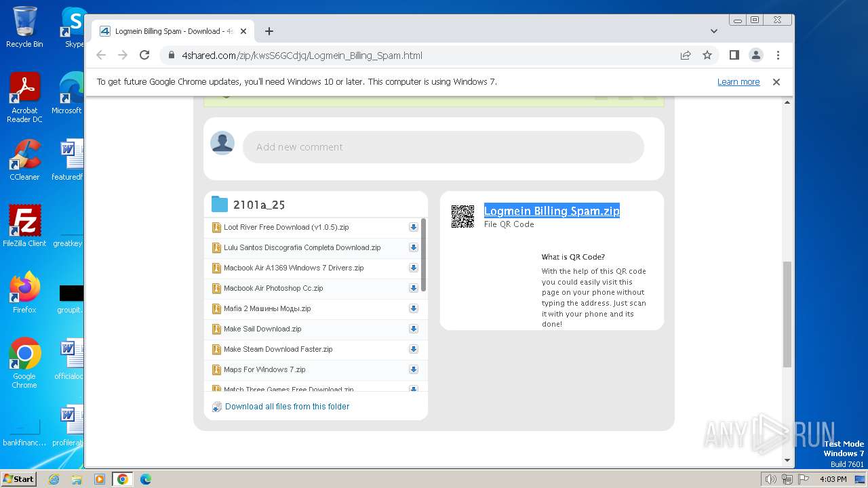Click download arrow for Make Sail Download
Image resolution: width=868 pixels, height=488 pixels.
coord(413,329)
